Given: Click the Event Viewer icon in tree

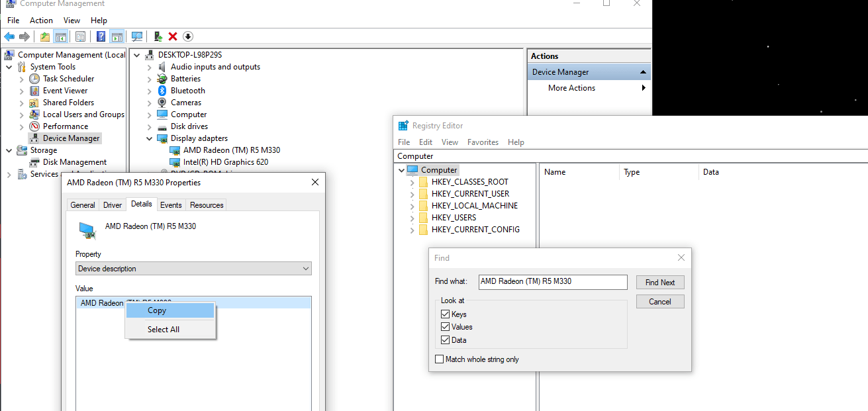Looking at the screenshot, I should point(34,91).
